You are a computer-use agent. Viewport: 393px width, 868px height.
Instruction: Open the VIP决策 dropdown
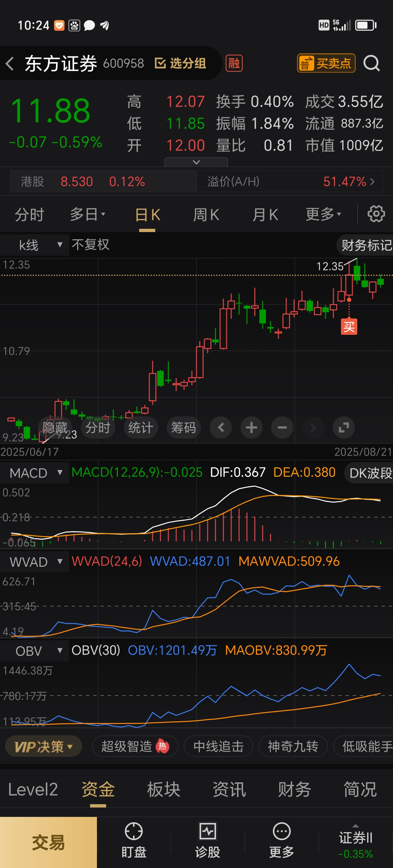point(44,747)
